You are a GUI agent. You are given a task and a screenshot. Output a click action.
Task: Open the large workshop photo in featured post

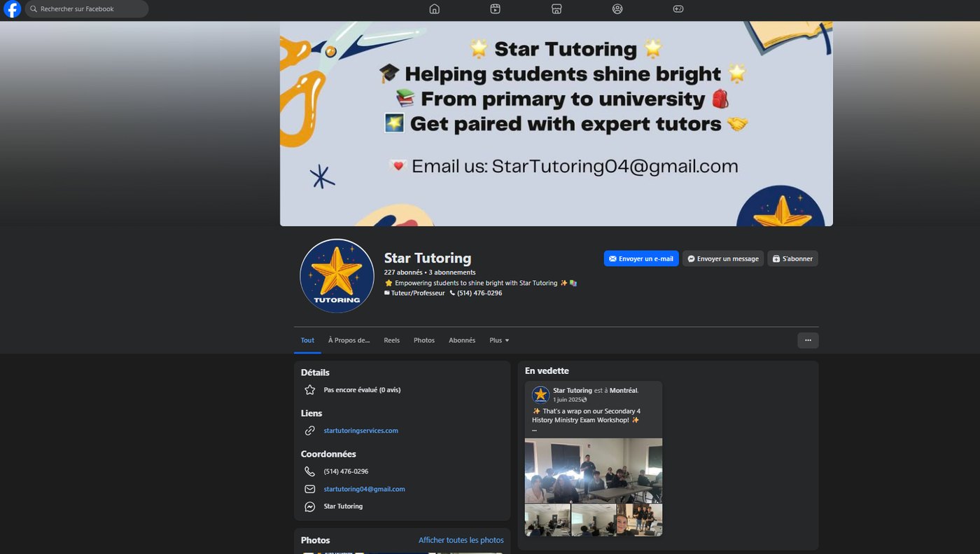pos(594,471)
